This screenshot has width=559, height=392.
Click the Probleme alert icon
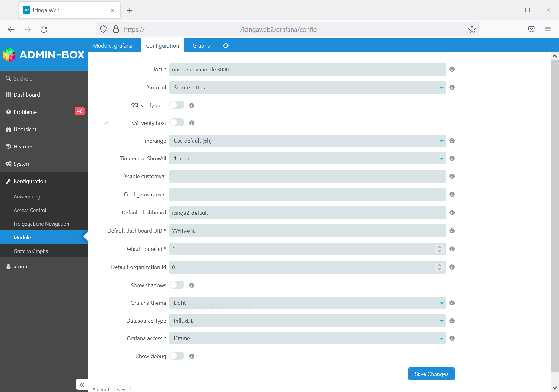(x=8, y=112)
